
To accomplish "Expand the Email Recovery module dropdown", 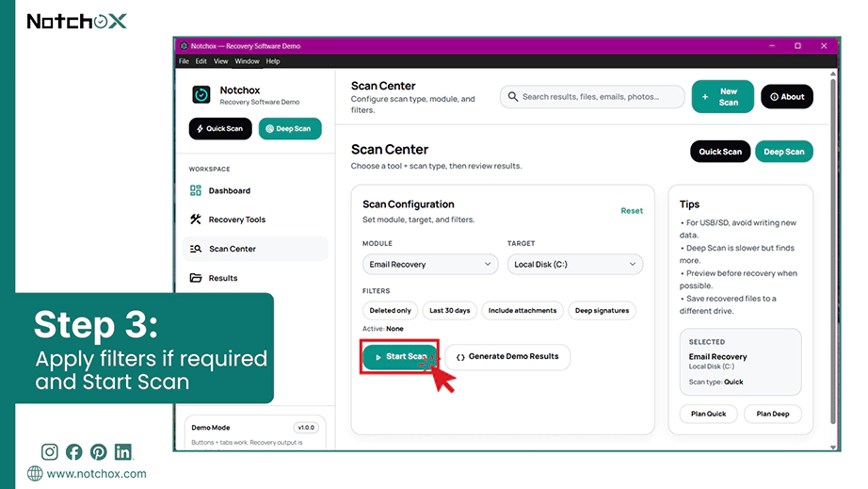I will pyautogui.click(x=430, y=264).
